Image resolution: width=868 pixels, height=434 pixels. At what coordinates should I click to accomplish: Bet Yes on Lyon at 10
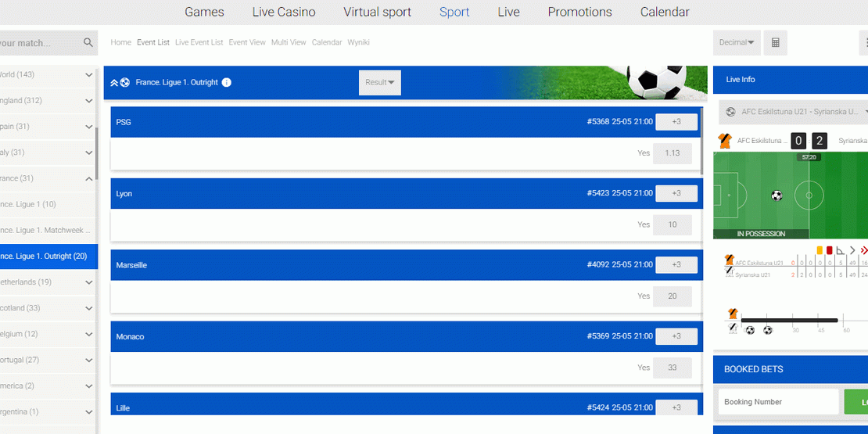[x=672, y=224]
